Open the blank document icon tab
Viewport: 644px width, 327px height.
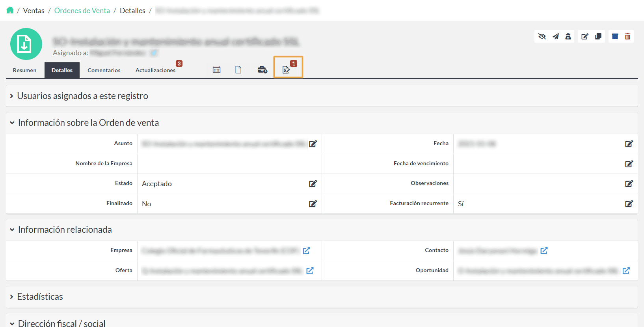click(238, 70)
